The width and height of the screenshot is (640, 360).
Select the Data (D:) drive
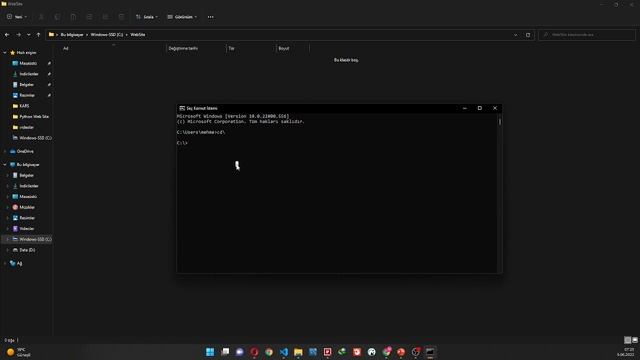[x=27, y=250]
